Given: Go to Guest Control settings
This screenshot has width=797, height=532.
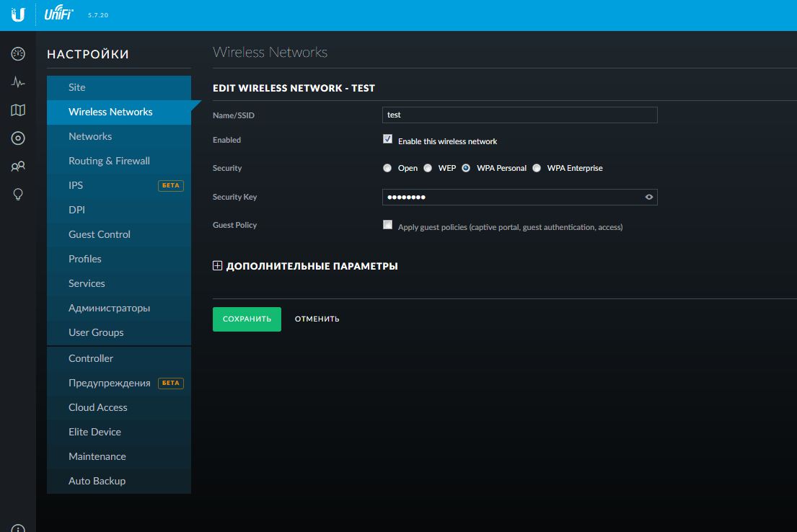Looking at the screenshot, I should click(100, 234).
